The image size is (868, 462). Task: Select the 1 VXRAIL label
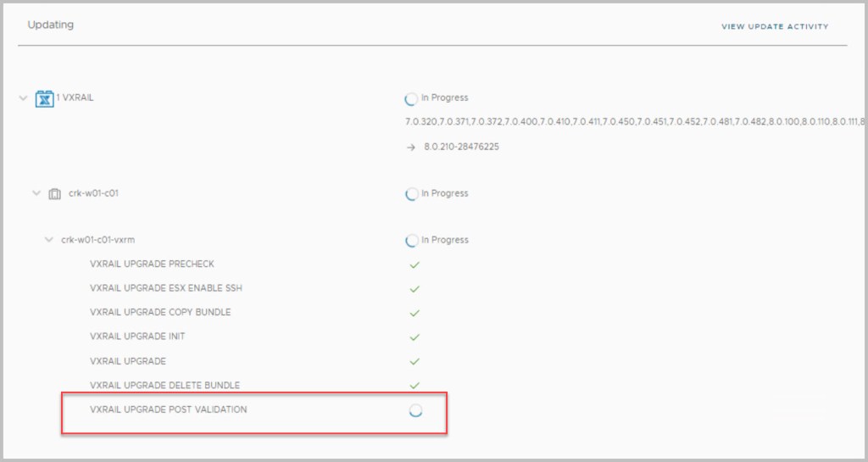pyautogui.click(x=75, y=98)
